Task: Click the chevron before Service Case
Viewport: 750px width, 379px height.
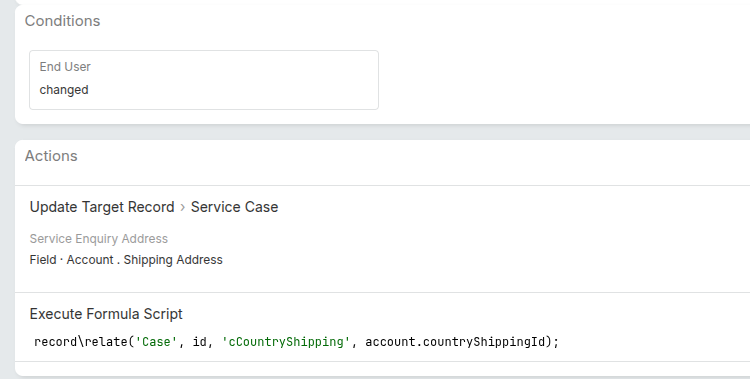Action: (x=182, y=207)
